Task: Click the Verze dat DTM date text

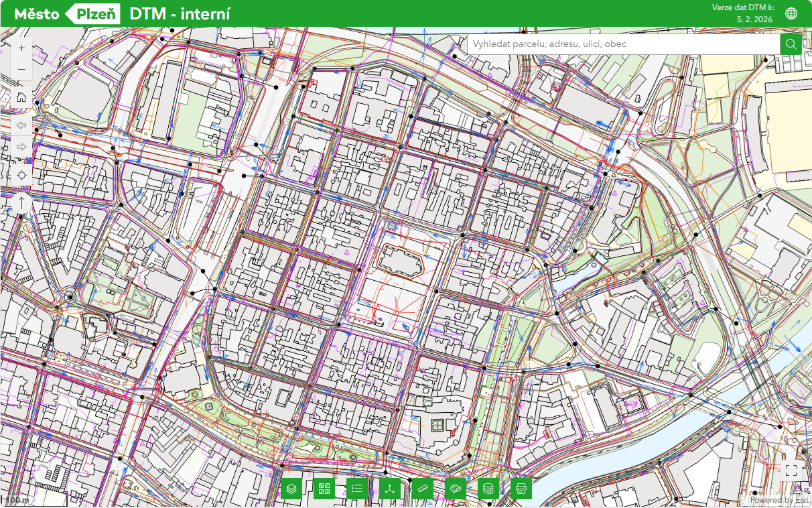Action: (742, 13)
